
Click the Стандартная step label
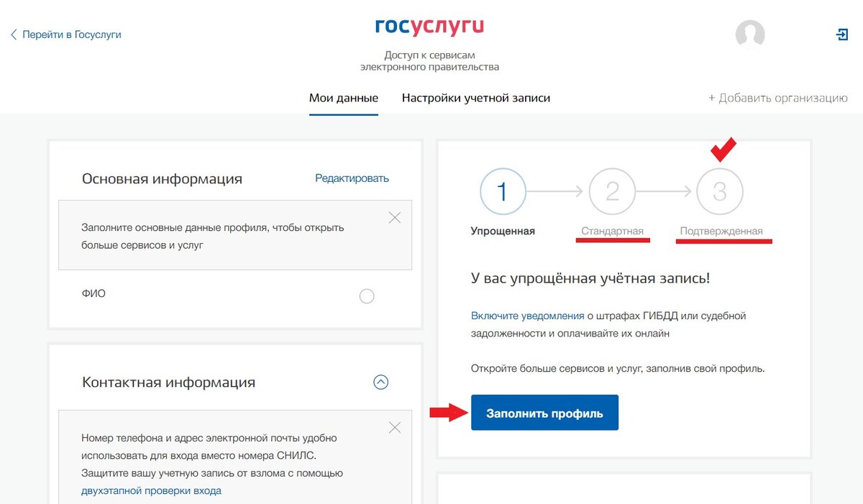pos(613,232)
